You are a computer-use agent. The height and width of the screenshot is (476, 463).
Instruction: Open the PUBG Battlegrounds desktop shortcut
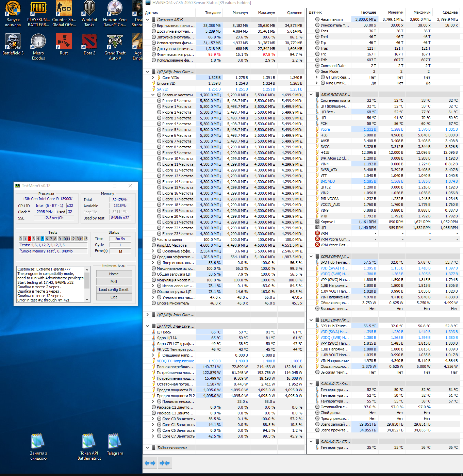pyautogui.click(x=38, y=14)
